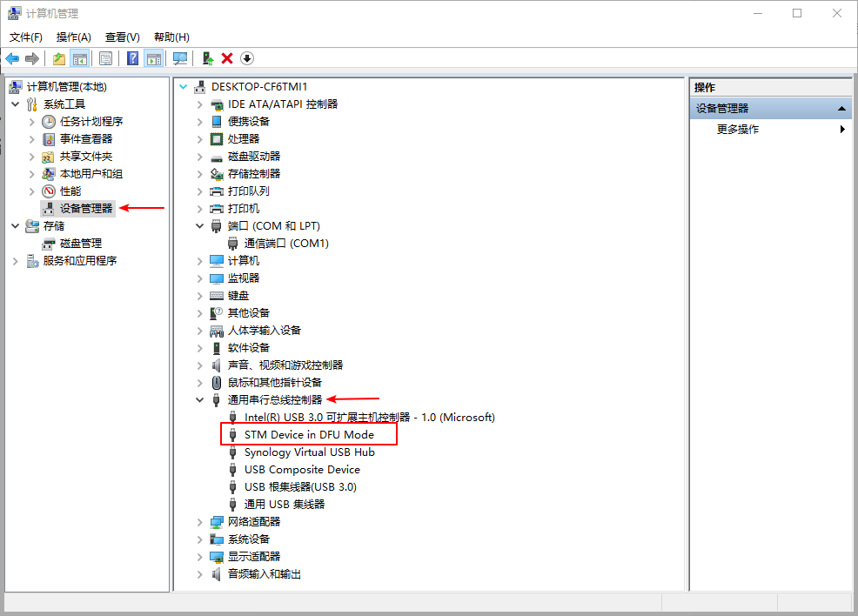
Task: Collapse the DESKTOP-CF6TMI1 root node
Action: (x=184, y=86)
